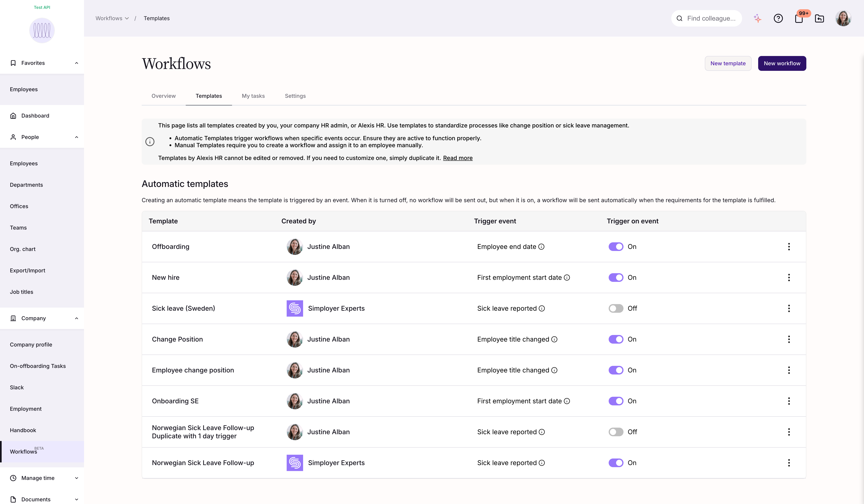Open three-dot menu for last Norwegian Follow-up row
864x504 pixels.
point(789,463)
